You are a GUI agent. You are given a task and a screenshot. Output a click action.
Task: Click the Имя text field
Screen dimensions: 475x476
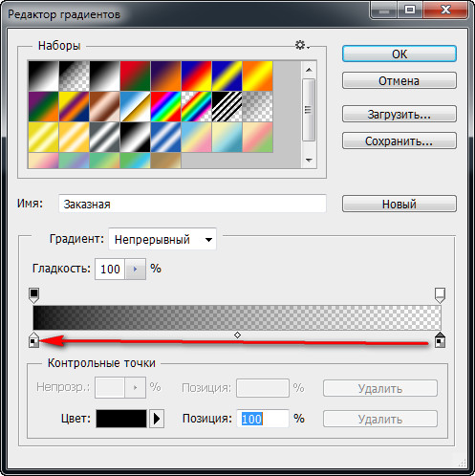coord(192,204)
